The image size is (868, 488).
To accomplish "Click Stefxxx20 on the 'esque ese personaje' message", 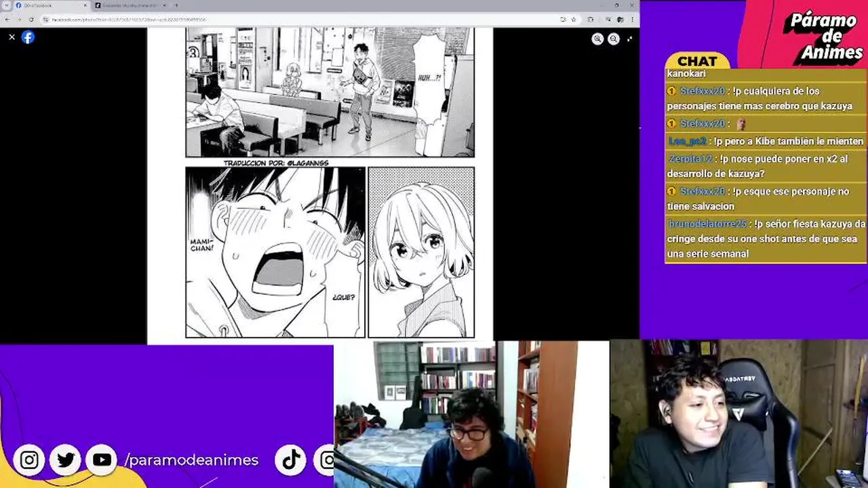I will (703, 191).
